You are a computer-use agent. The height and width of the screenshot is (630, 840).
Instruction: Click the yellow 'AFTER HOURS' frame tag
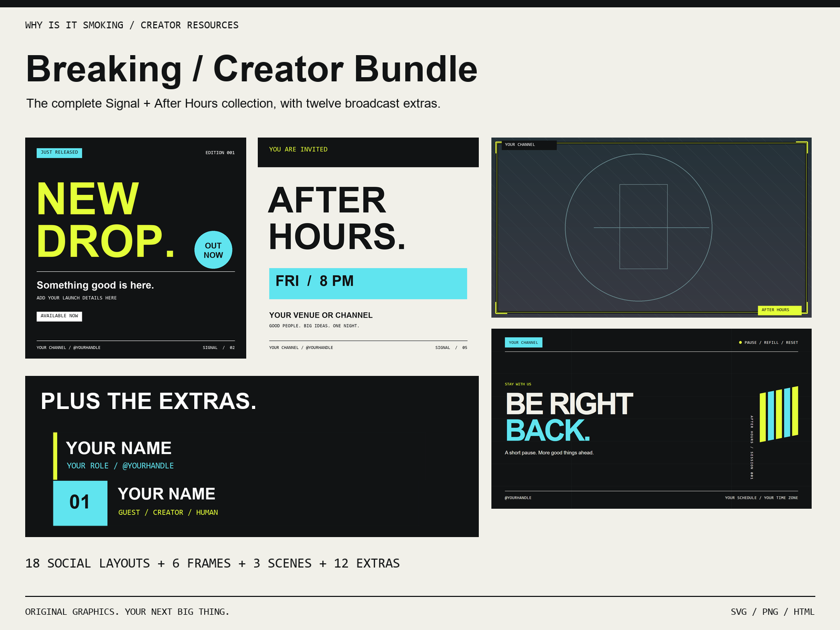tap(779, 310)
